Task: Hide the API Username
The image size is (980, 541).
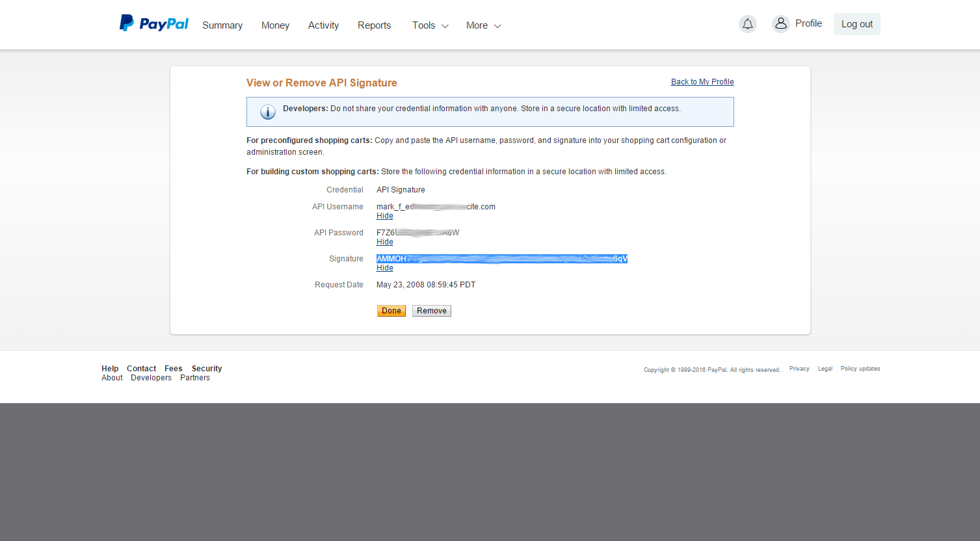Action: coord(385,216)
